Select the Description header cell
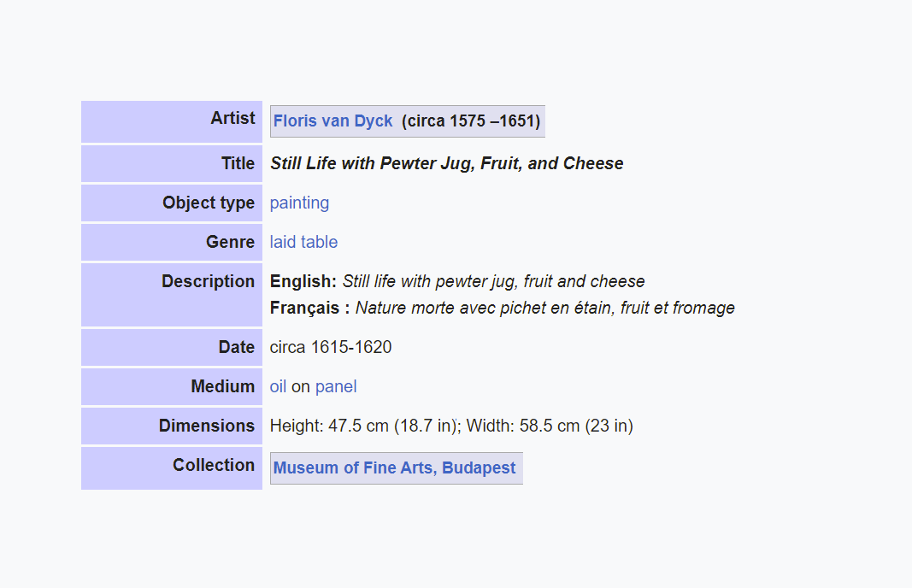The image size is (912, 588). (x=172, y=295)
